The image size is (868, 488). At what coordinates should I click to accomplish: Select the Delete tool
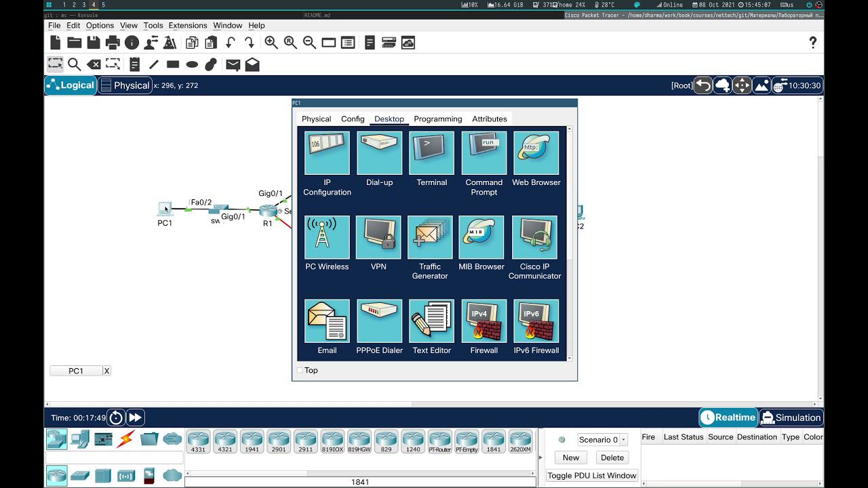click(94, 64)
